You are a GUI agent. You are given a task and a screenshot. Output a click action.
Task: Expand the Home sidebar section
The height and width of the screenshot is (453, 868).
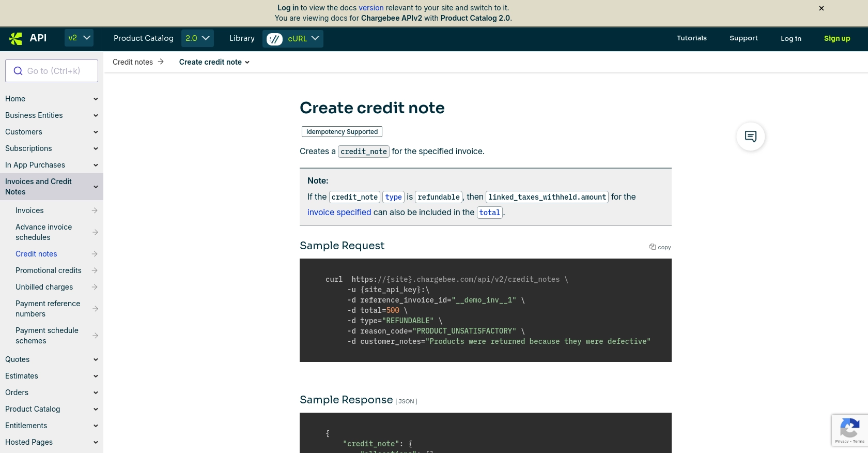(x=96, y=99)
